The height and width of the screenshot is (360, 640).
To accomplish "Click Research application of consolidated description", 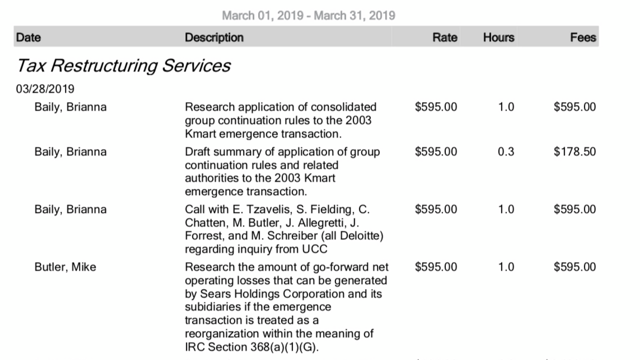I will pos(280,120).
